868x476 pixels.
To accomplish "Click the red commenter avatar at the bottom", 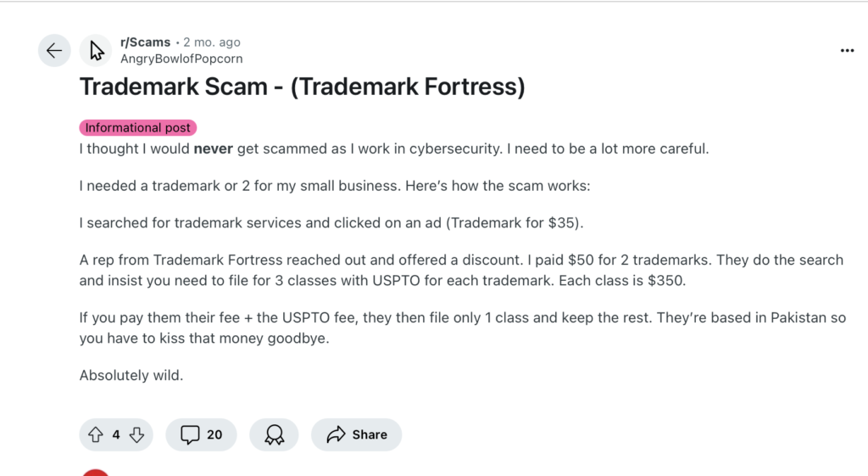I will pos(96,472).
